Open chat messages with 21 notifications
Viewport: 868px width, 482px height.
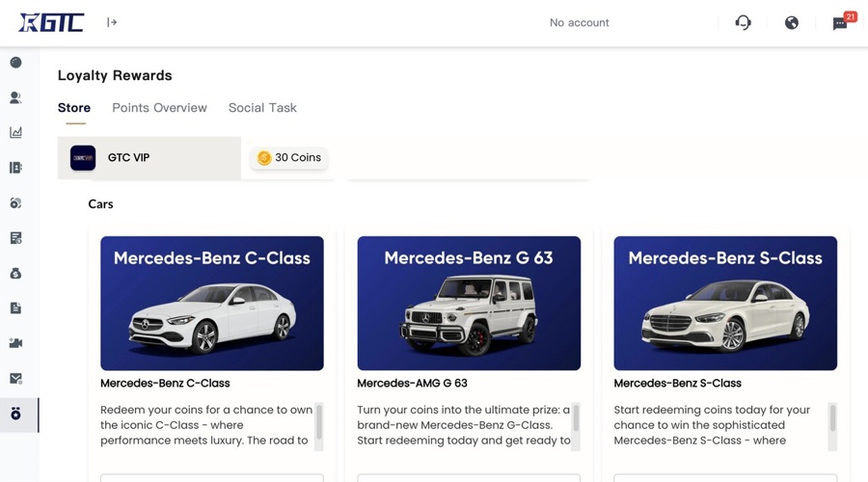pos(841,23)
